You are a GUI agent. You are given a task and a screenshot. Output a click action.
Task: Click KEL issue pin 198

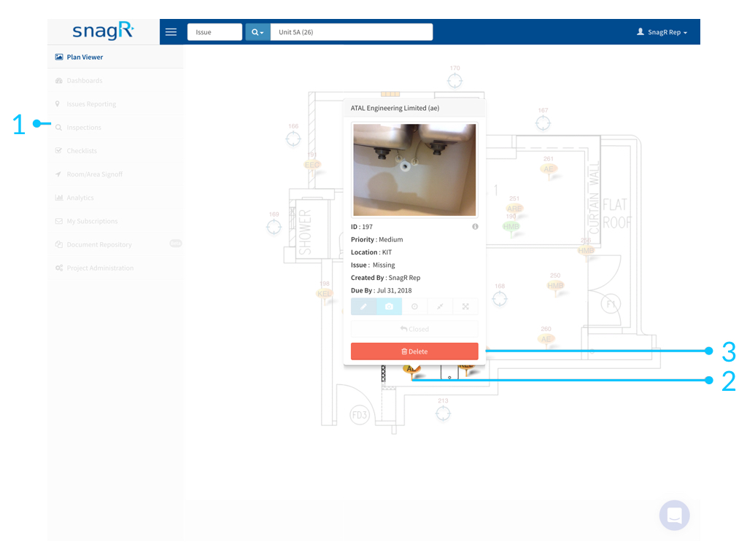tap(325, 295)
